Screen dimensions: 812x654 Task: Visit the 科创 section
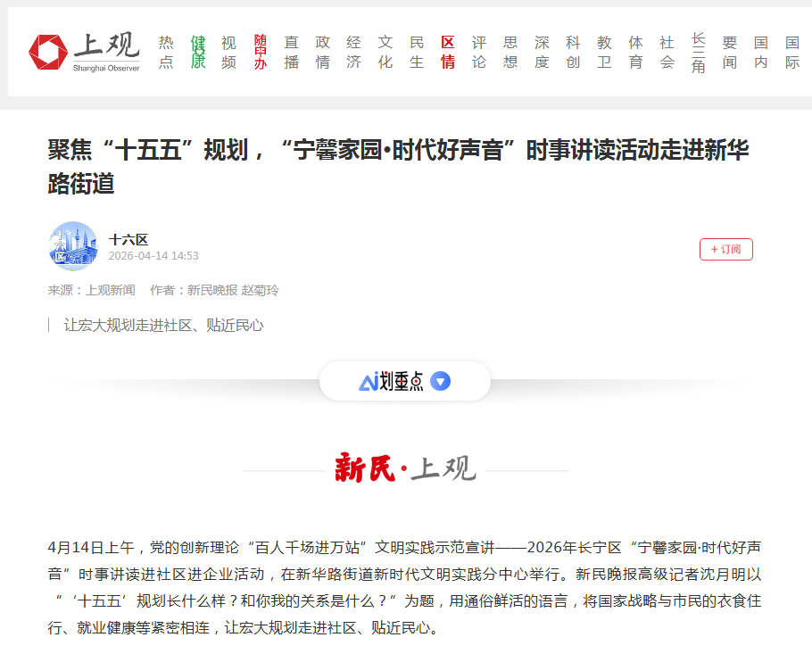[572, 50]
